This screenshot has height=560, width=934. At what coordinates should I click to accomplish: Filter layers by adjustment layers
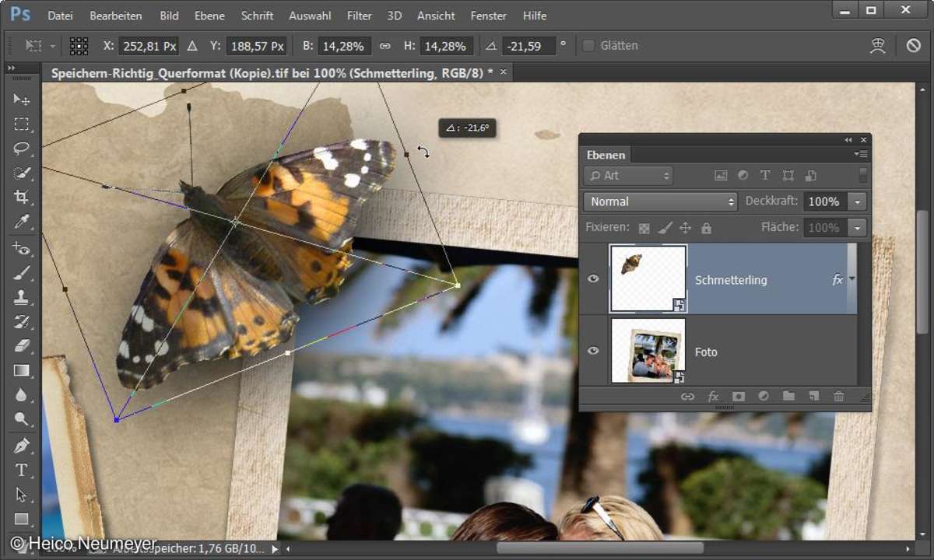(x=743, y=176)
